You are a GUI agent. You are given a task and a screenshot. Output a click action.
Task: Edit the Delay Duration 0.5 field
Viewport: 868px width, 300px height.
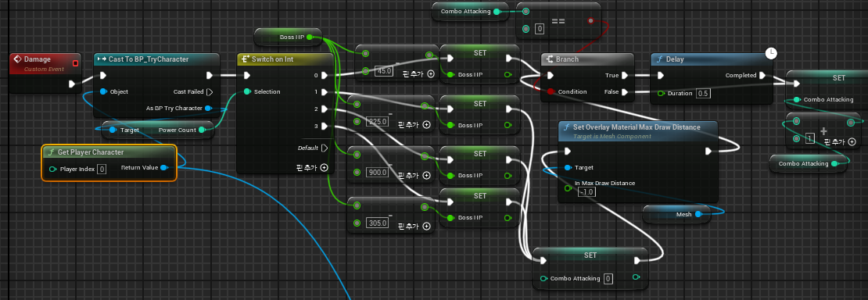pyautogui.click(x=703, y=94)
